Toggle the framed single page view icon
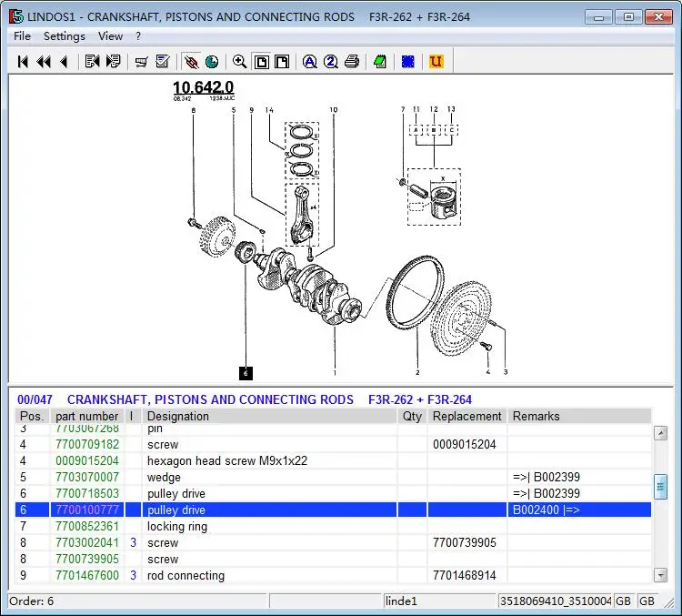Screen dimensions: 682x616 [261, 62]
